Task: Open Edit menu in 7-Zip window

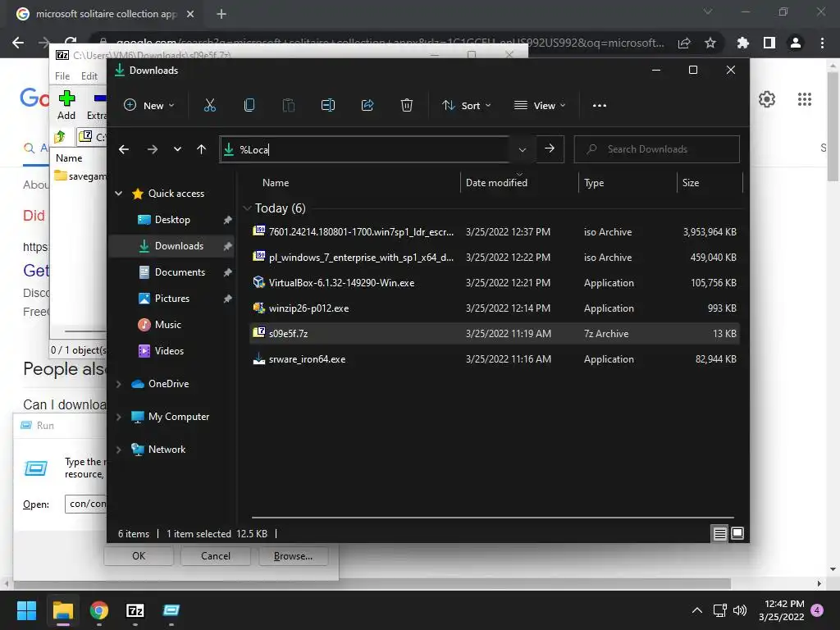Action: pyautogui.click(x=89, y=76)
